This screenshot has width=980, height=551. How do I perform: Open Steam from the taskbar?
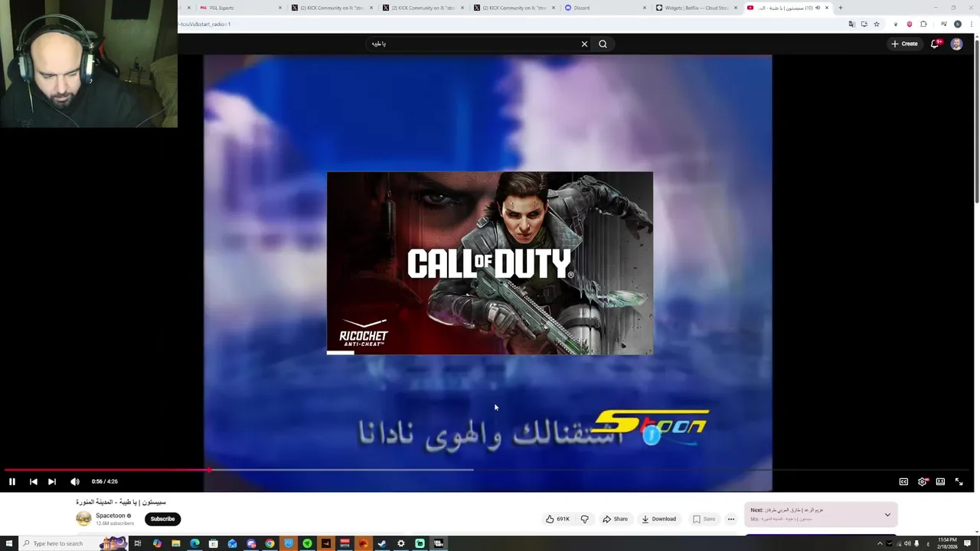(x=382, y=543)
